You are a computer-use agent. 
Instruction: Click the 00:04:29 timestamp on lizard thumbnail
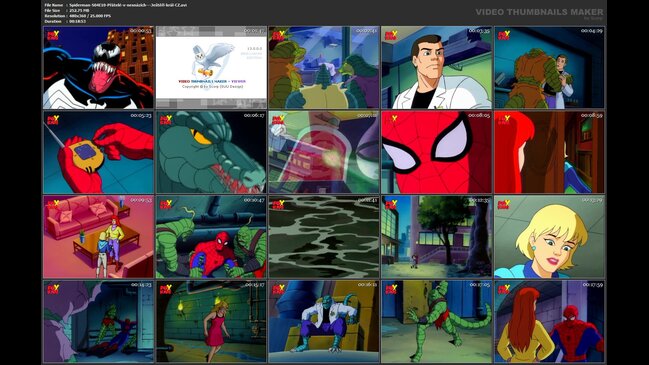coord(591,31)
